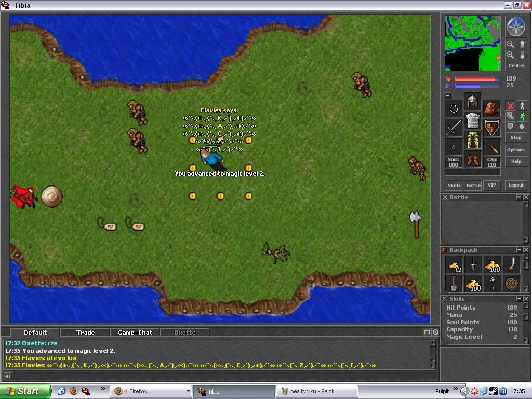Image resolution: width=532 pixels, height=399 pixels.
Task: Open the Help dialog
Action: pyautogui.click(x=516, y=161)
